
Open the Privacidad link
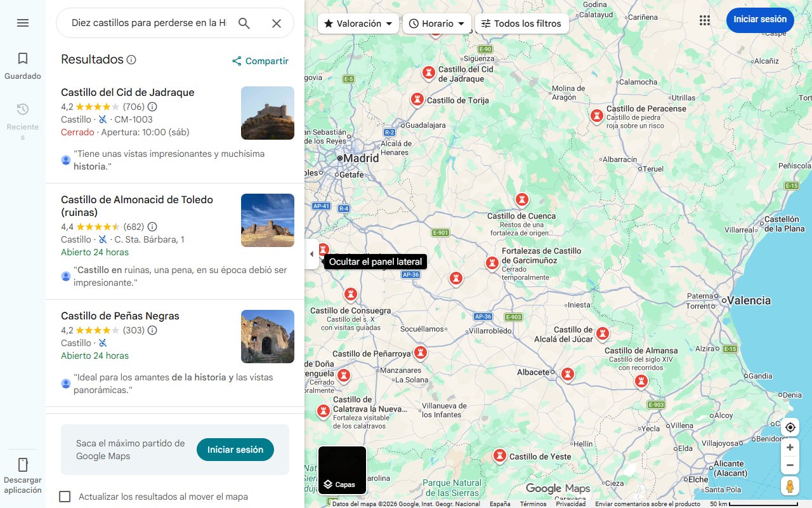(570, 502)
